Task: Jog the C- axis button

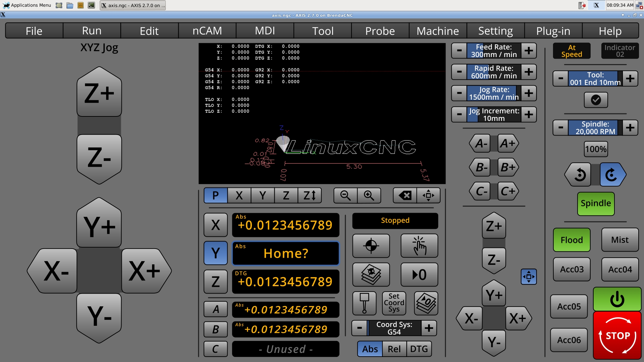Action: 480,191
